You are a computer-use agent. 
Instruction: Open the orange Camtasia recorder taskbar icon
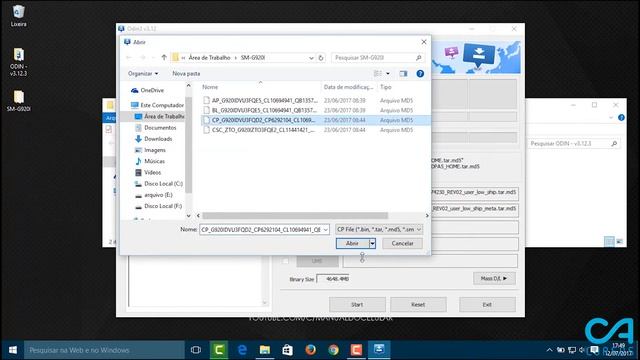coord(356,350)
